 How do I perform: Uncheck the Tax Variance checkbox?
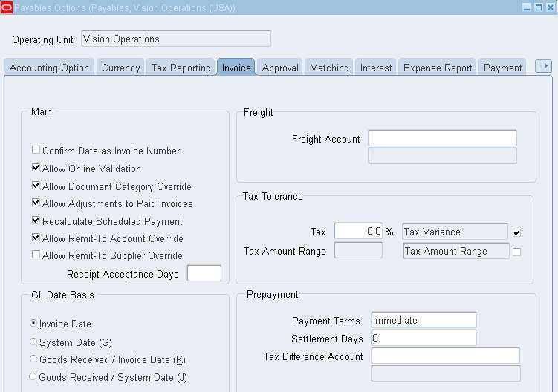pyautogui.click(x=516, y=232)
